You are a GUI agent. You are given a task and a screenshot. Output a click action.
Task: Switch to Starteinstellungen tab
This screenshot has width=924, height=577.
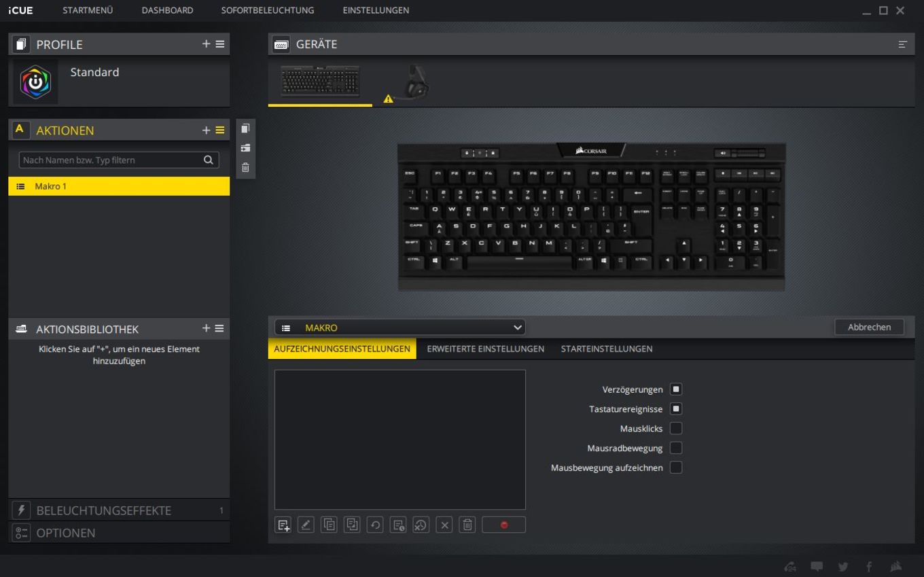click(x=607, y=349)
